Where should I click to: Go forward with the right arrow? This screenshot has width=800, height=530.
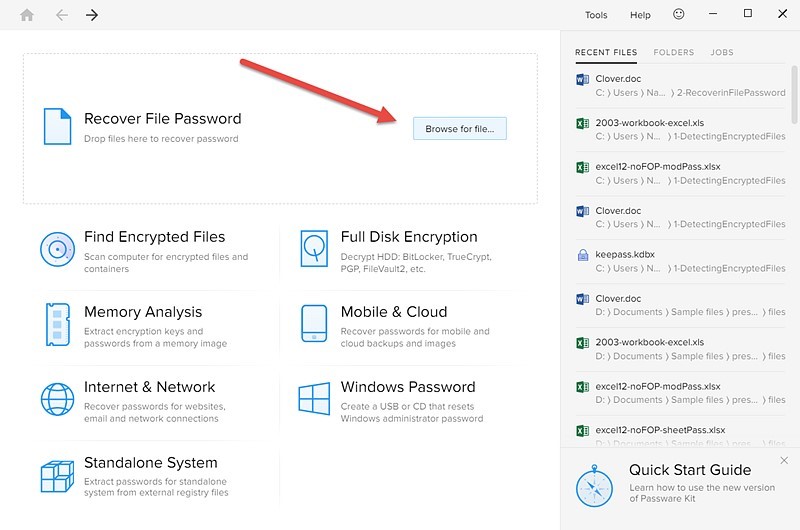[x=92, y=15]
